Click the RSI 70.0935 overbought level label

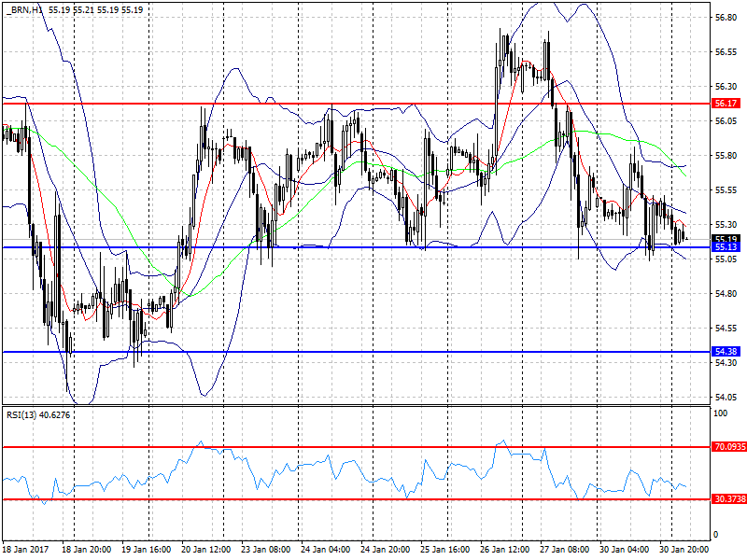(728, 447)
